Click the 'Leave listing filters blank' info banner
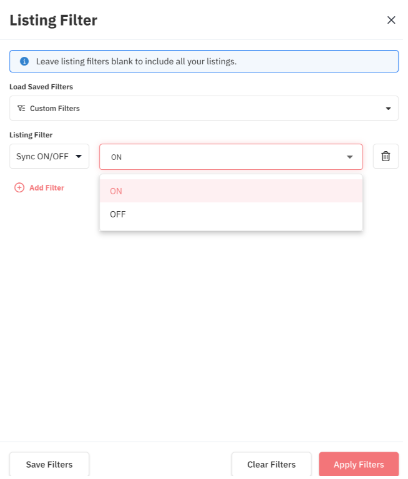Screen dimensions: 408x479 pyautogui.click(x=206, y=62)
